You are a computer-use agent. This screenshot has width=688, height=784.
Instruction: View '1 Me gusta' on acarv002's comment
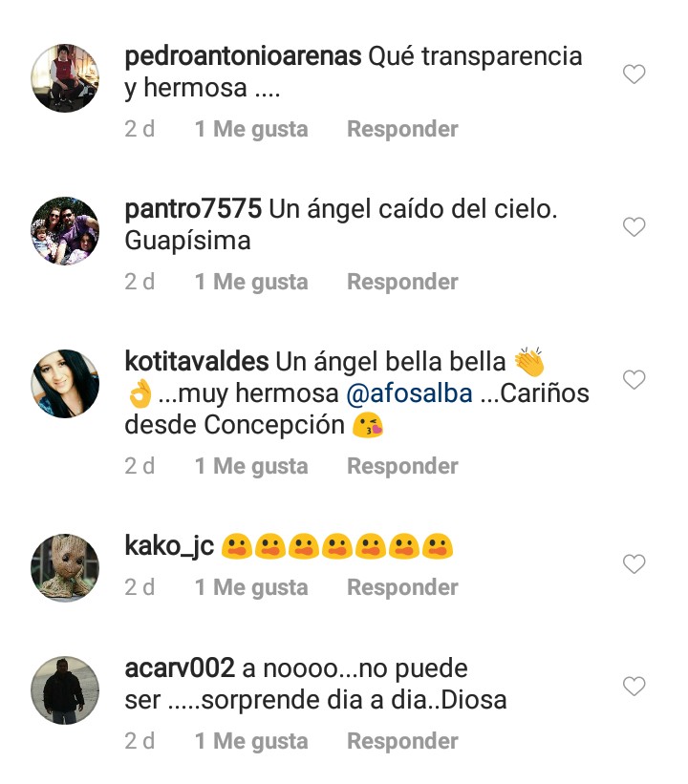251,741
